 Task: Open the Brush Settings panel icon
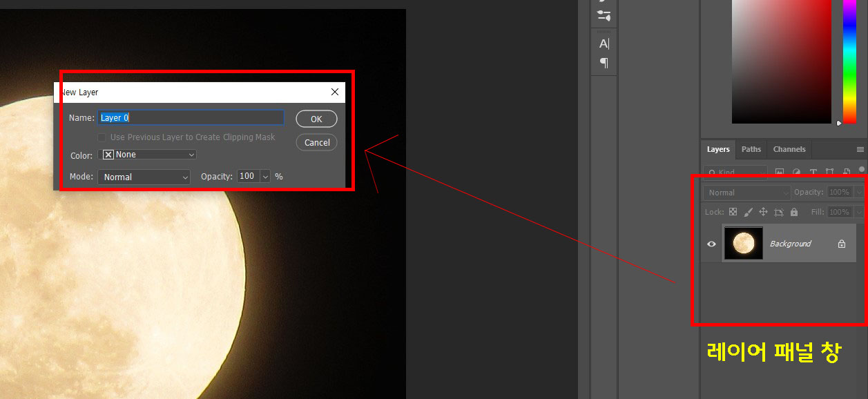pyautogui.click(x=604, y=15)
